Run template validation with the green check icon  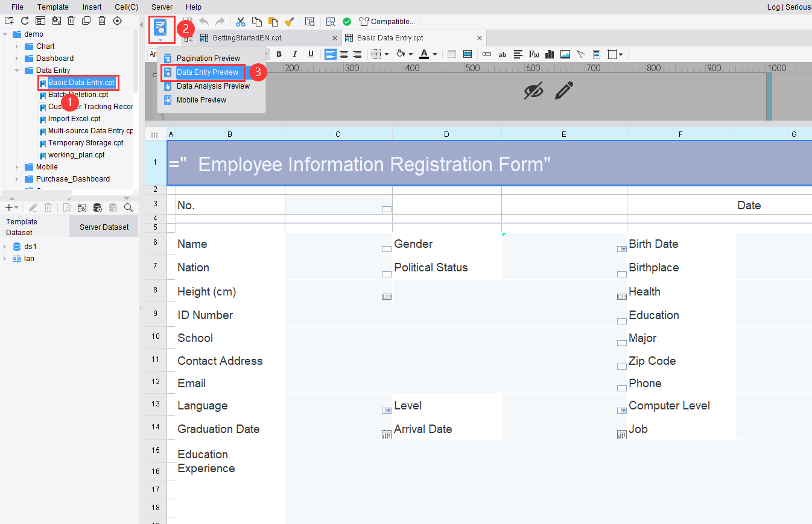346,21
